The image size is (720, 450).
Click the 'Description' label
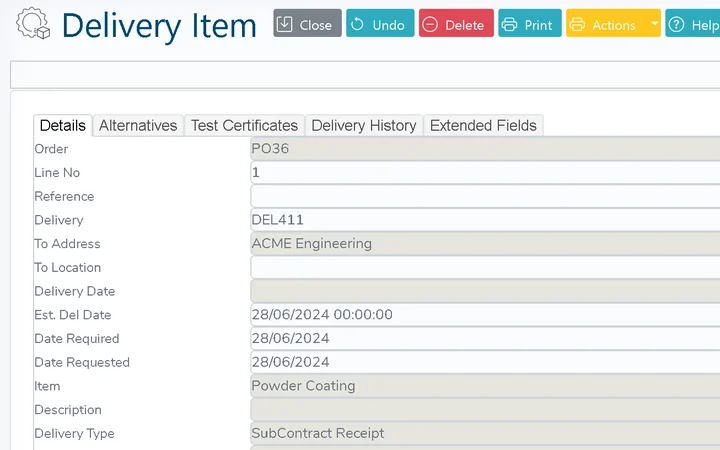point(68,410)
